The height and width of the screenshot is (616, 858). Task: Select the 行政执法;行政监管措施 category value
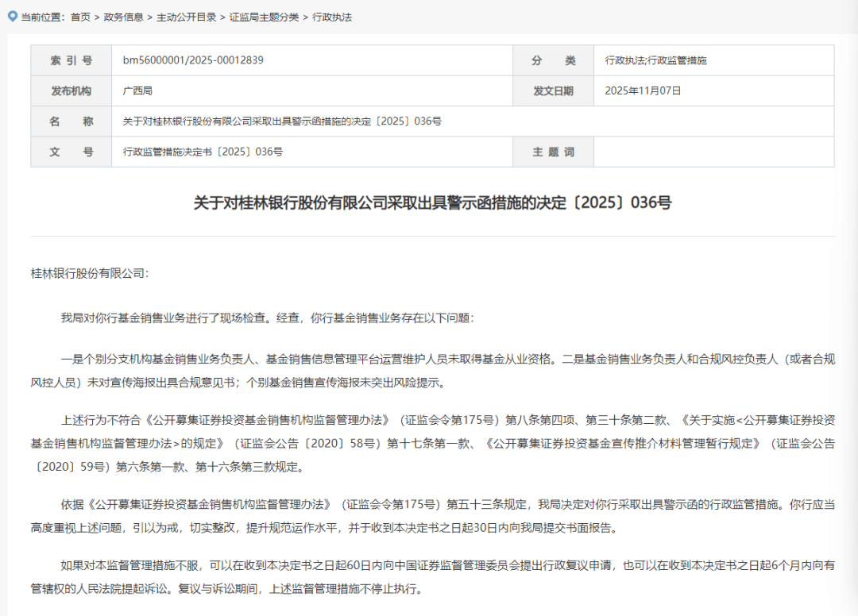pyautogui.click(x=655, y=60)
